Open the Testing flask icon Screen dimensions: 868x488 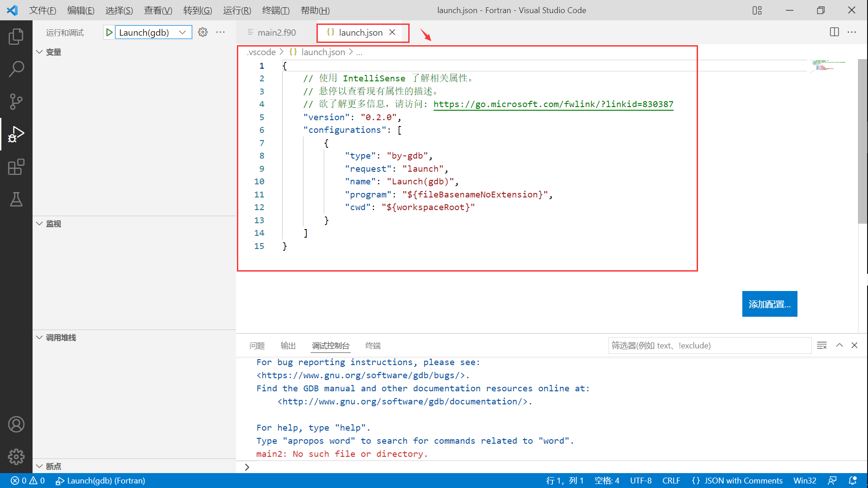click(x=16, y=199)
